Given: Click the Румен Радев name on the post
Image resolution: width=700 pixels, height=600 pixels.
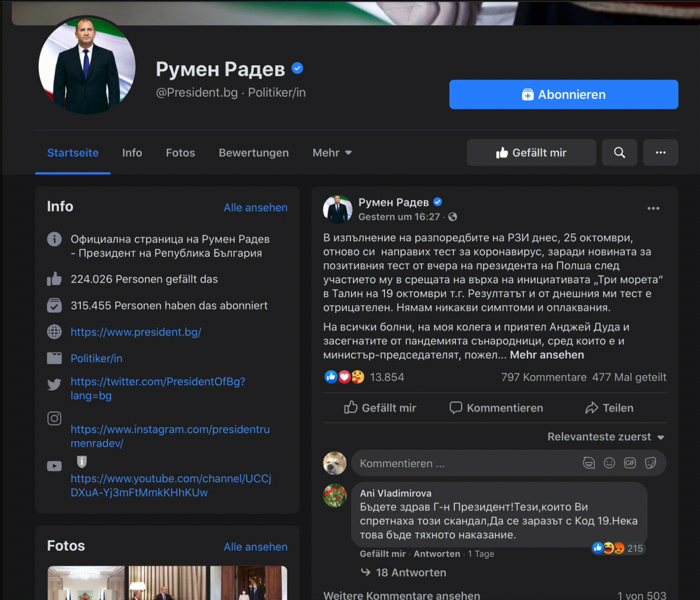Looking at the screenshot, I should click(394, 202).
